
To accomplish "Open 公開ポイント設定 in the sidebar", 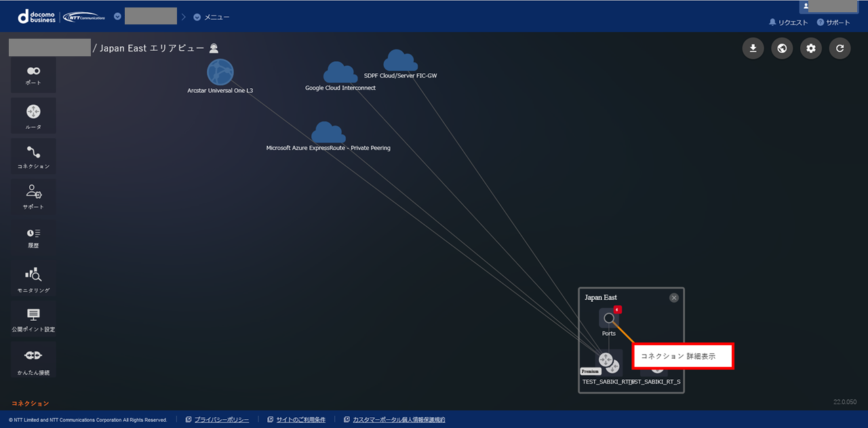I will tap(33, 319).
